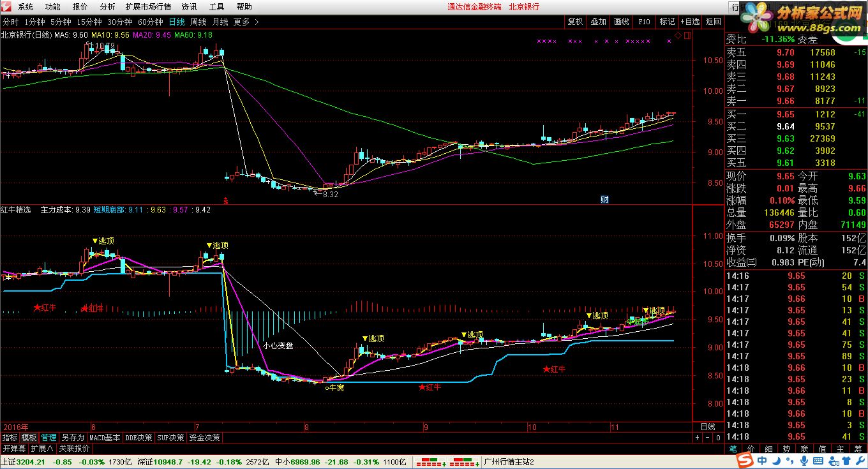Click the 返回 back button

coord(713,22)
